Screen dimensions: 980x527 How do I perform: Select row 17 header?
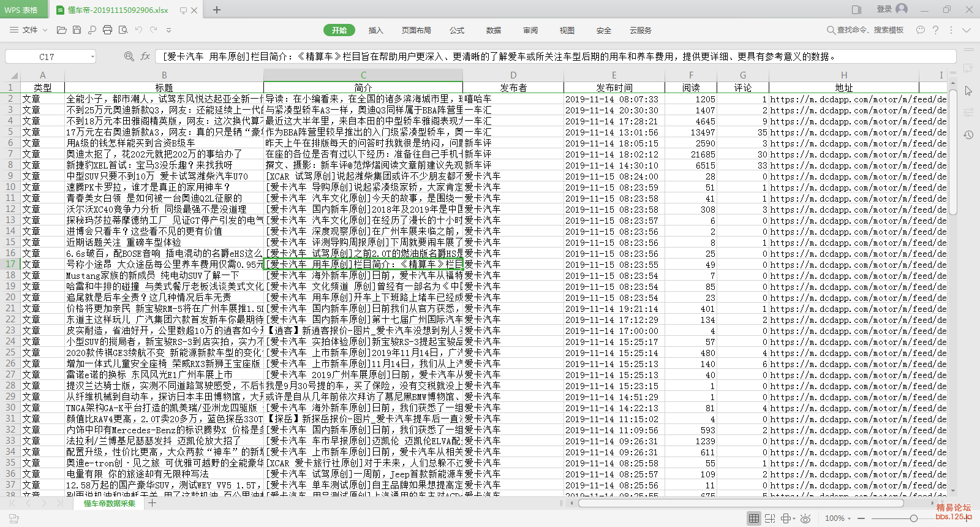(x=10, y=264)
